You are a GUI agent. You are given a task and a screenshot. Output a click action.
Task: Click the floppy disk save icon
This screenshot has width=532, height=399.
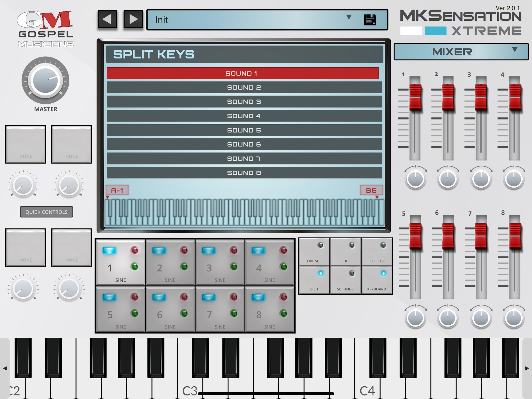click(370, 20)
